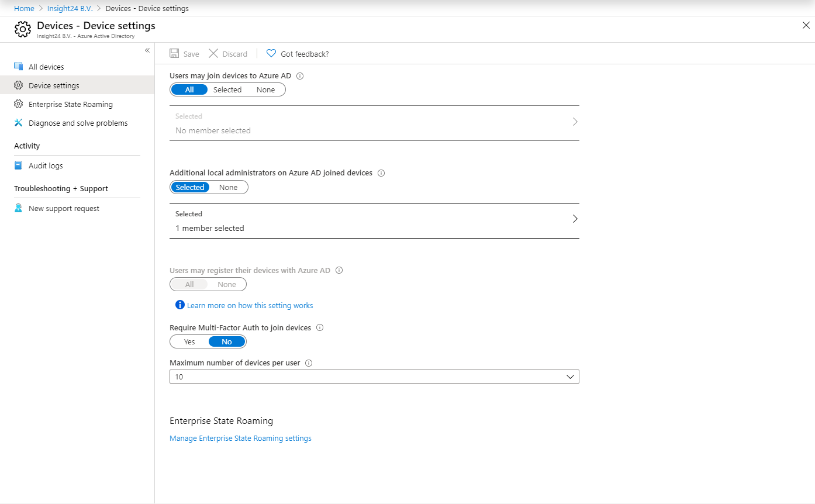Click the Troubleshooting + Support heading
Image resolution: width=815 pixels, height=504 pixels.
pos(61,189)
